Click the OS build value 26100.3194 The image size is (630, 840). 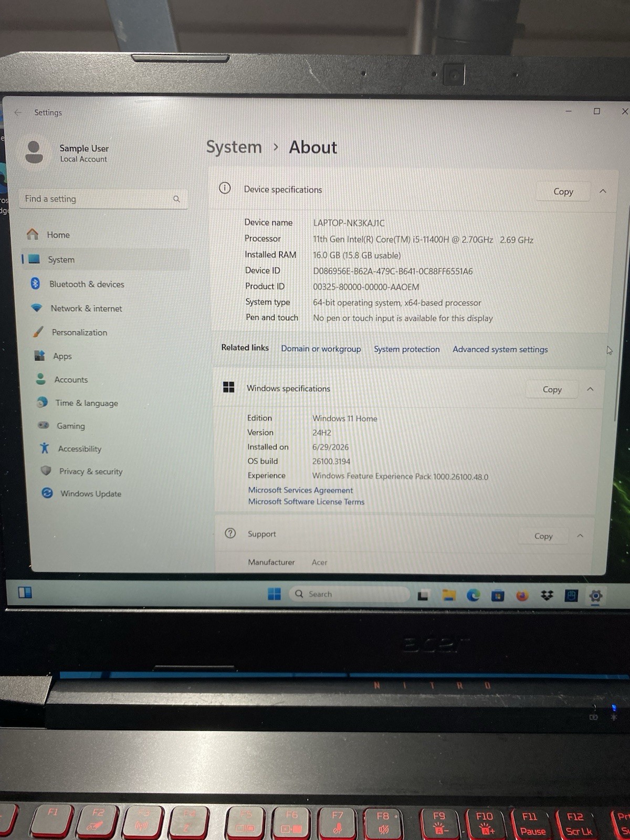[331, 461]
